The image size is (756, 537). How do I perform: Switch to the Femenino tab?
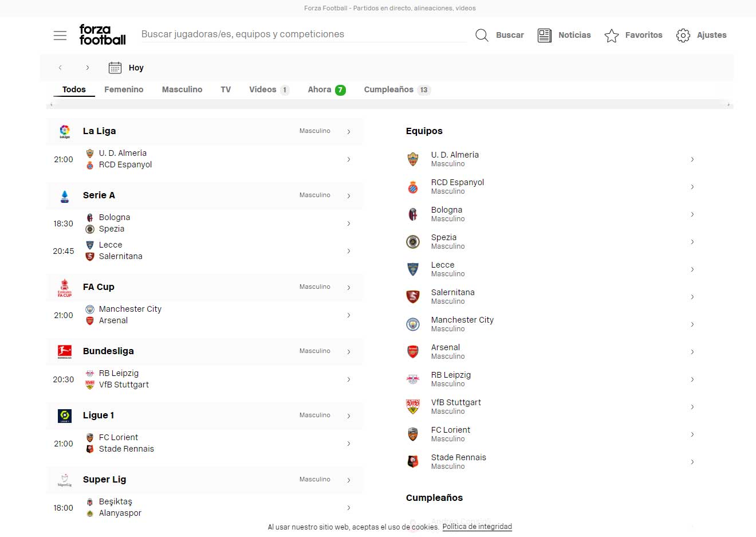click(x=124, y=89)
